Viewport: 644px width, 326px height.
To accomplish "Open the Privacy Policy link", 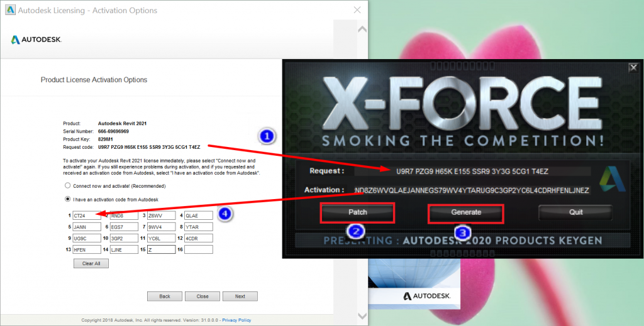I will 236,320.
